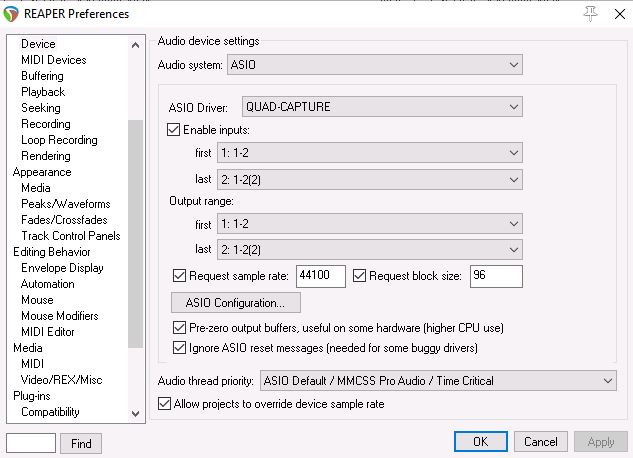The height and width of the screenshot is (458, 633).
Task: Open the Audio system dropdown
Action: click(375, 65)
